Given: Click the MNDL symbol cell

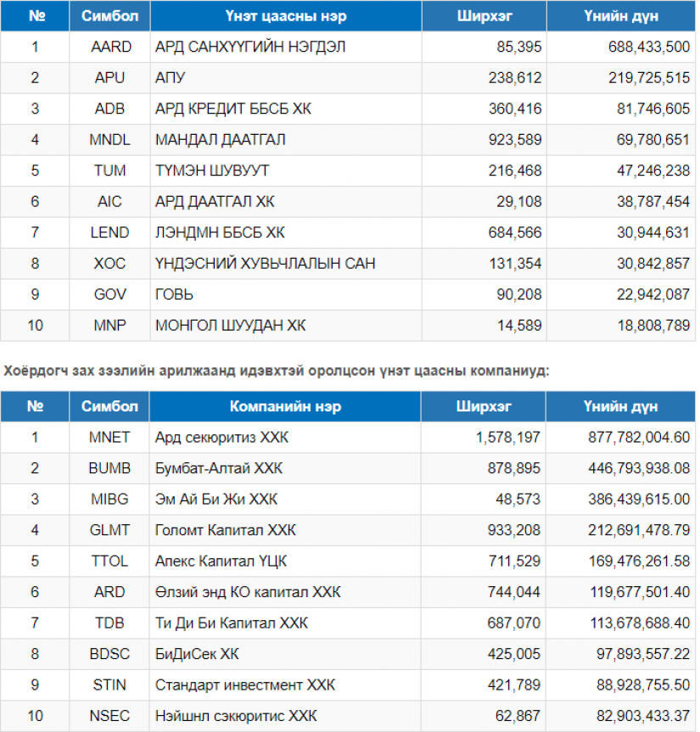Looking at the screenshot, I should point(110,140).
